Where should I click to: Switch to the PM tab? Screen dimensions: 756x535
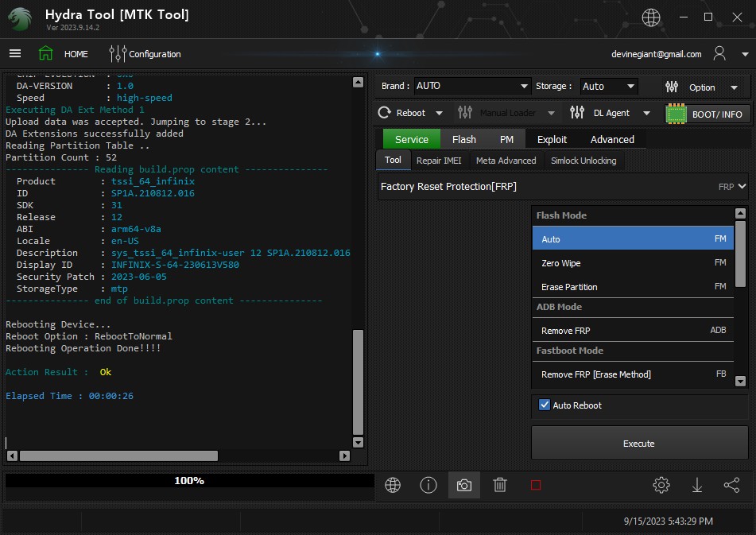[506, 139]
